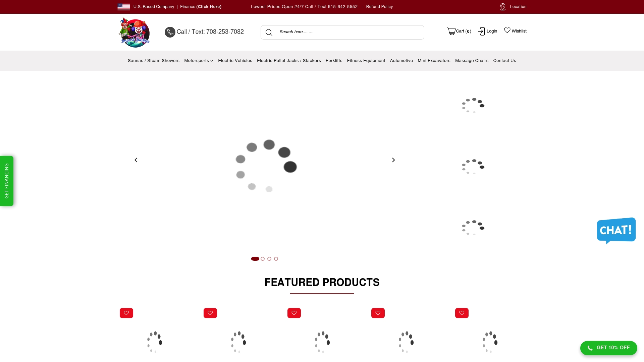Open Contact Us page
This screenshot has height=362, width=644.
tap(504, 61)
